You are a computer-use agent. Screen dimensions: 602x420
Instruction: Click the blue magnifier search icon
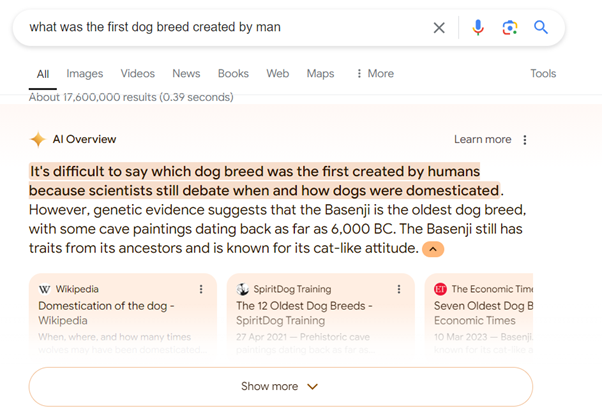(541, 28)
